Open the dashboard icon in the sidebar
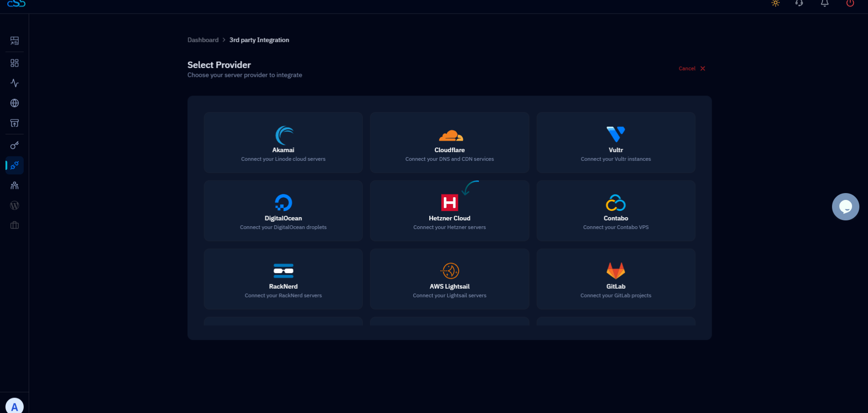This screenshot has width=868, height=413. click(x=15, y=41)
